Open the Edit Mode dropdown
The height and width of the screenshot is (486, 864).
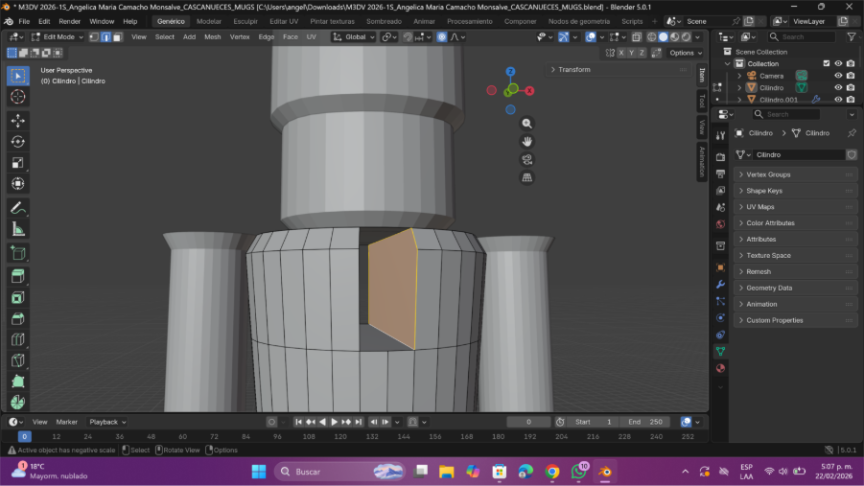(57, 37)
